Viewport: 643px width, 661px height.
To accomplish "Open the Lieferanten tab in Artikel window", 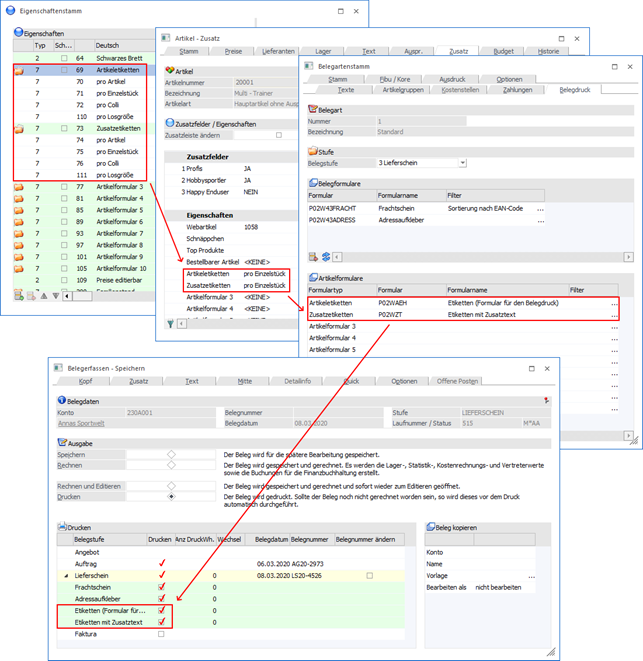I will click(x=278, y=50).
